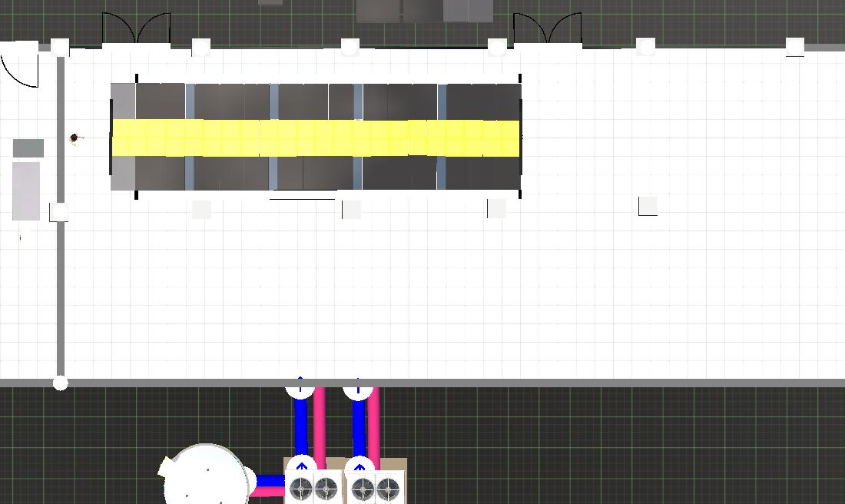845x504 pixels.
Task: Click the right outdoor cooling unit fans
Action: tap(375, 488)
